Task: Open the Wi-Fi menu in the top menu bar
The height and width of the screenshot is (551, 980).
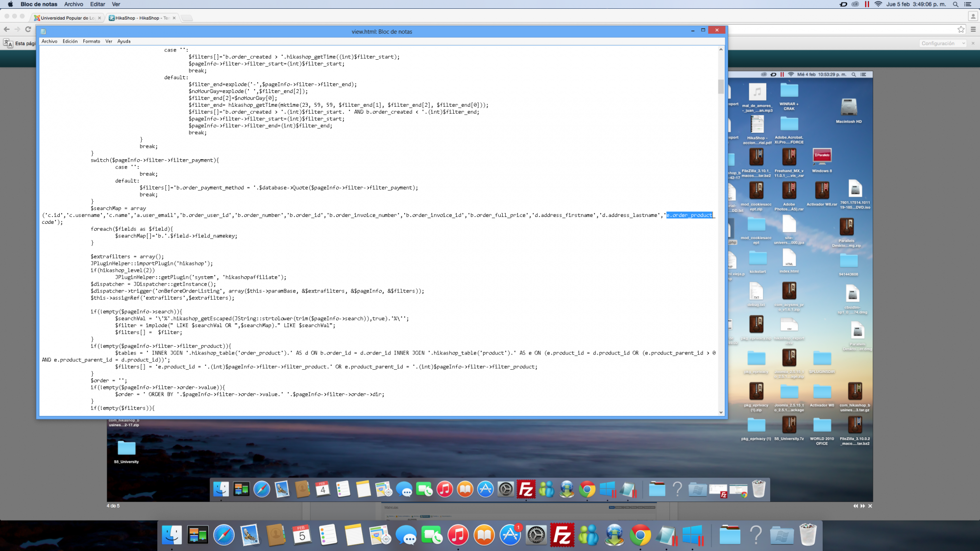Action: click(x=878, y=4)
